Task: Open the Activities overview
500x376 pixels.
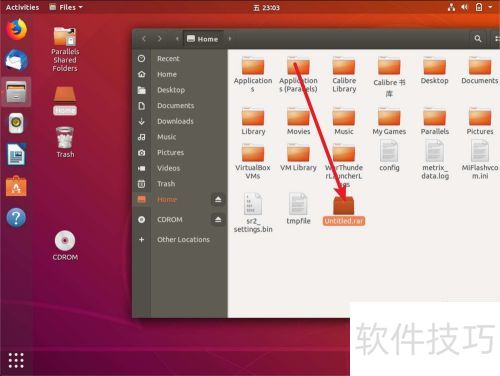Action: [22, 7]
